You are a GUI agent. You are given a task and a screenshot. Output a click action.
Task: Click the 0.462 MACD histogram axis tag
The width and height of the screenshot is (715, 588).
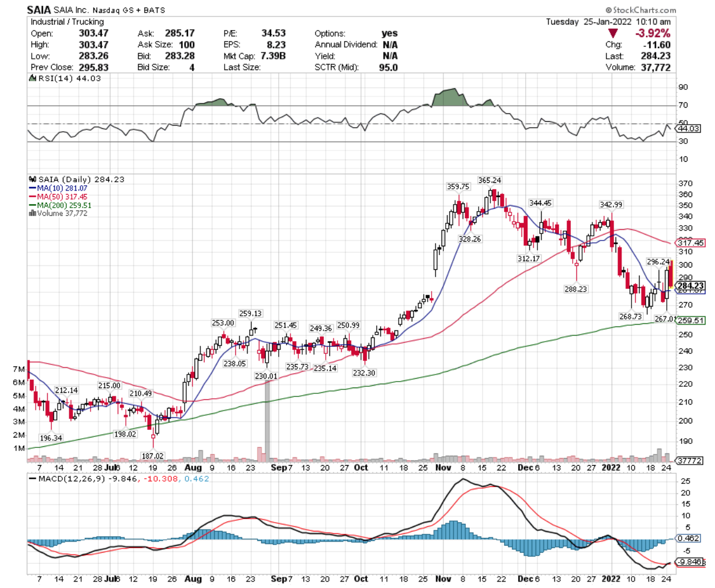click(688, 538)
